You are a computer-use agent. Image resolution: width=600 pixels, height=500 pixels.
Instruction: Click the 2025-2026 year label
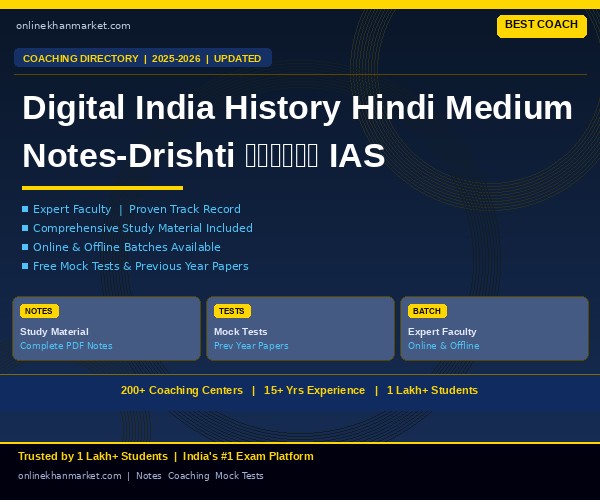(176, 59)
